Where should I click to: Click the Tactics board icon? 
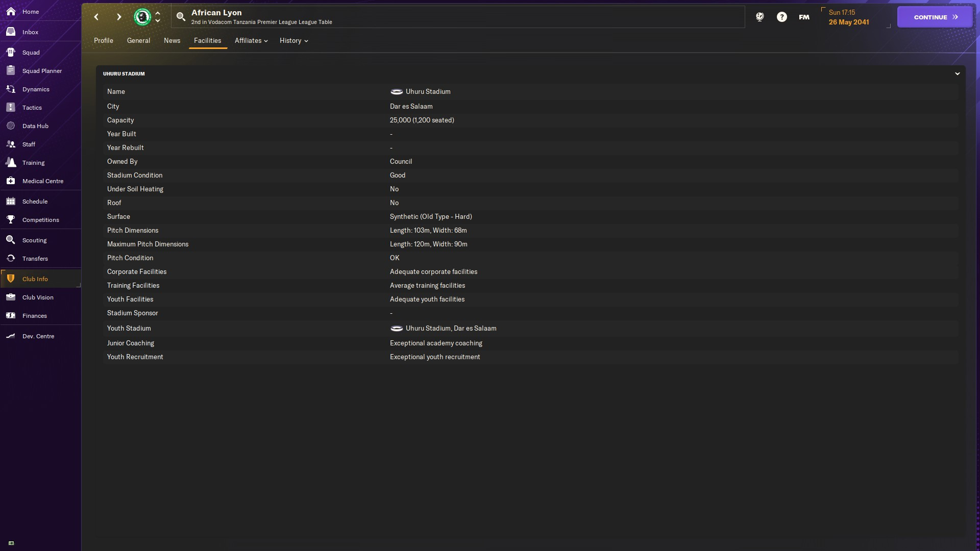click(11, 108)
